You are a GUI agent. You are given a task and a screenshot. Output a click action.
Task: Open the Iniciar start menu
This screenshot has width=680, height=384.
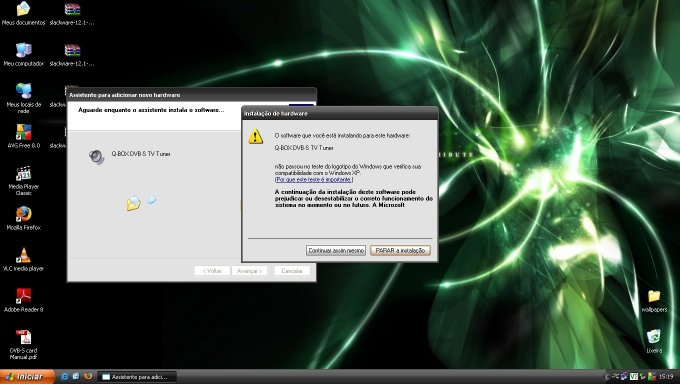pos(27,376)
